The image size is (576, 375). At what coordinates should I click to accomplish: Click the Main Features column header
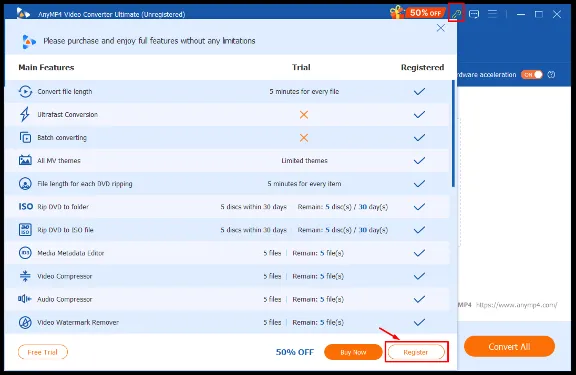(x=46, y=67)
